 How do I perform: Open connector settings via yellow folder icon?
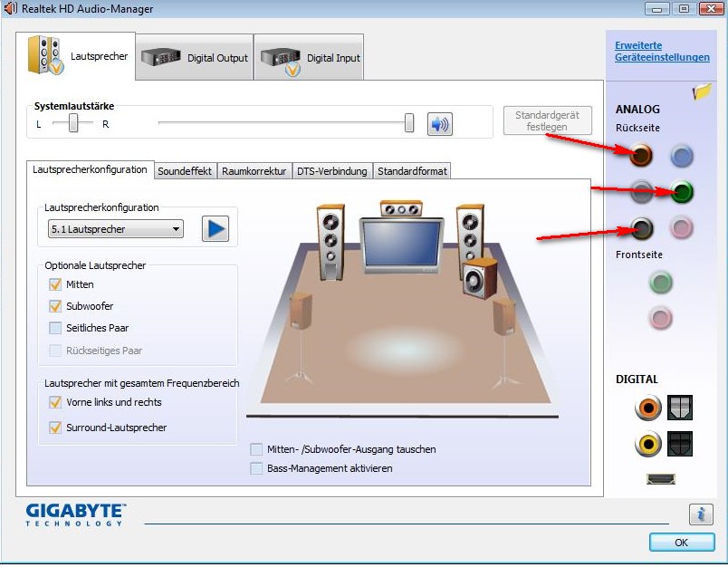702,91
